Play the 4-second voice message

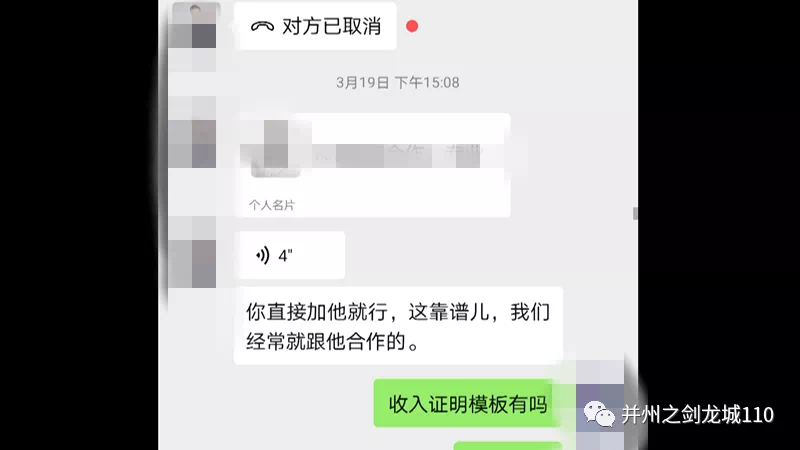coord(289,255)
